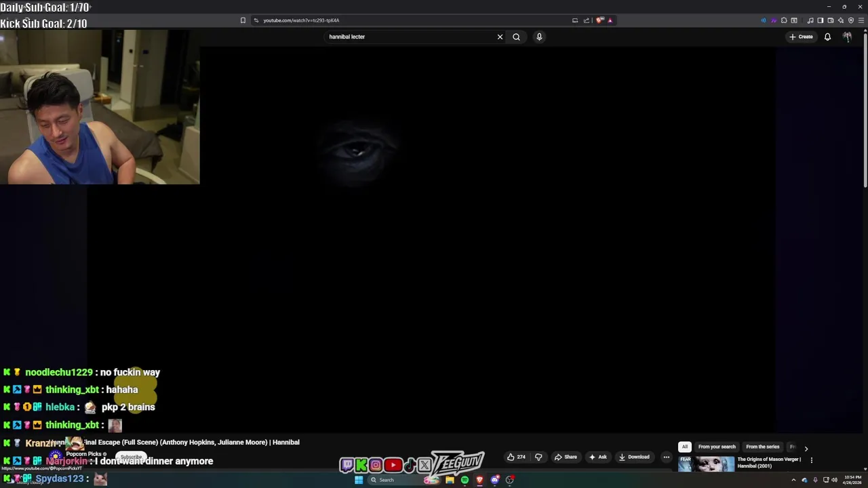Open 'The Origins of Mason Verger' title link
The image size is (868, 488).
[769, 462]
